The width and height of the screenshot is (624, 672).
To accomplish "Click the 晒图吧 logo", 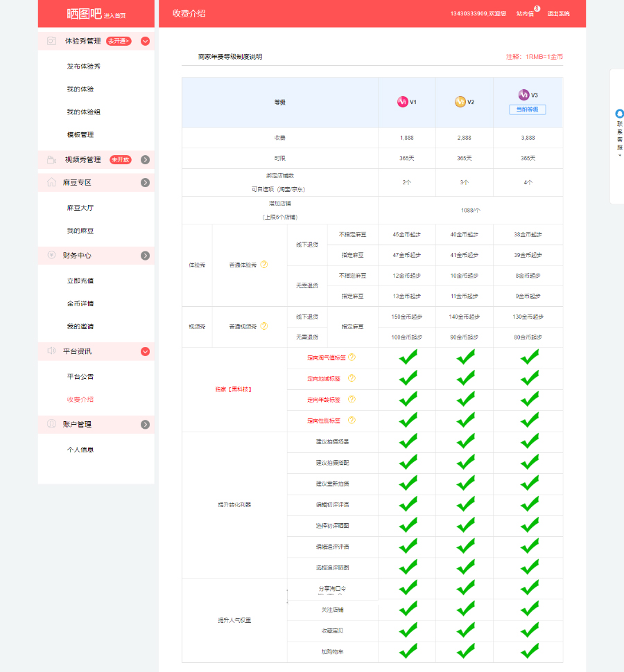I will [84, 14].
